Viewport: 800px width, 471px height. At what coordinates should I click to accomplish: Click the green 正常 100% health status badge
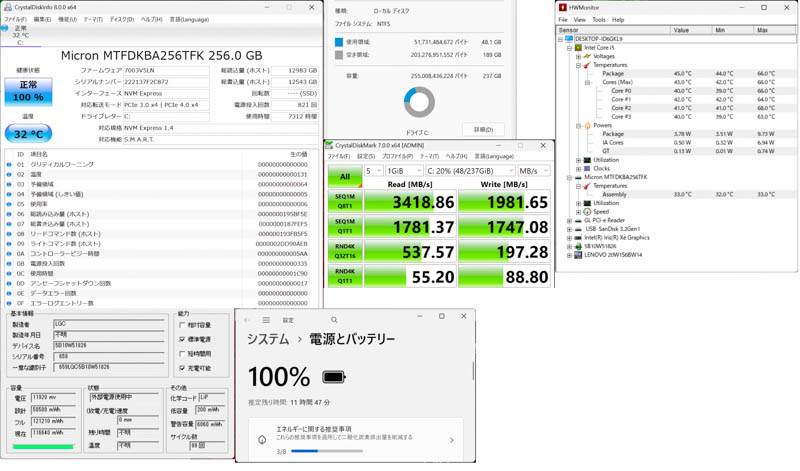(x=29, y=92)
